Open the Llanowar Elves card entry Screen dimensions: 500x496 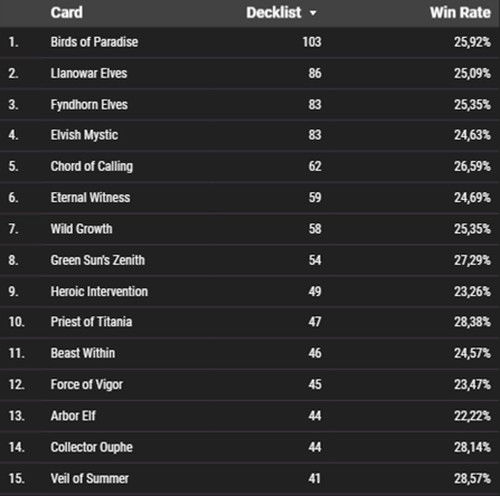[89, 73]
